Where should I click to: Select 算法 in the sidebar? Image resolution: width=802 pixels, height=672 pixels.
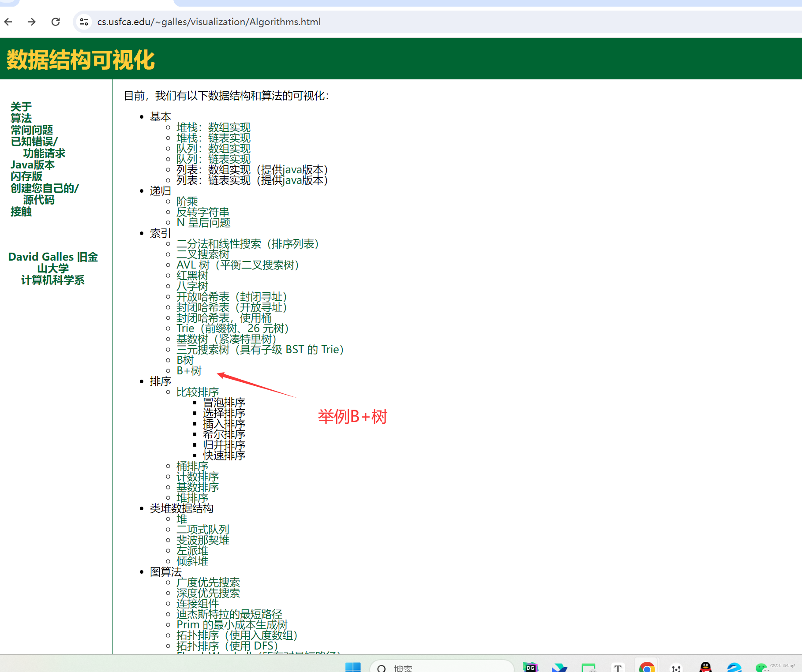coord(21,118)
